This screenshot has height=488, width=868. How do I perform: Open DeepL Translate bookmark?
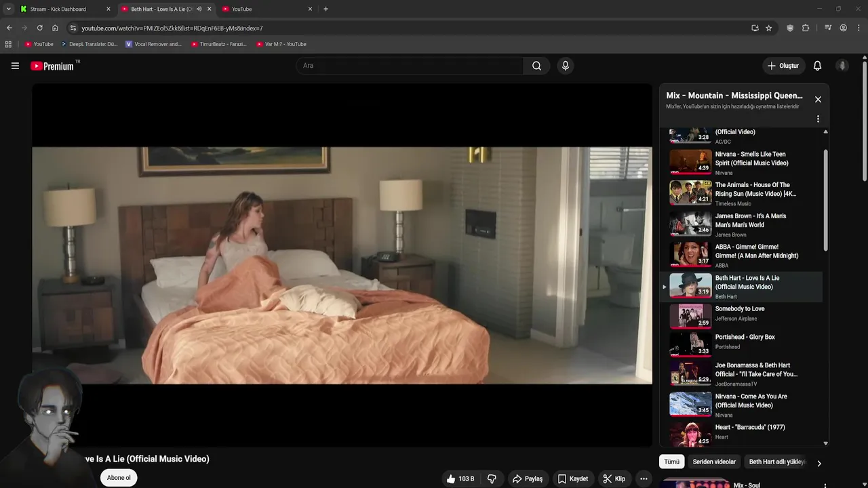[90, 44]
